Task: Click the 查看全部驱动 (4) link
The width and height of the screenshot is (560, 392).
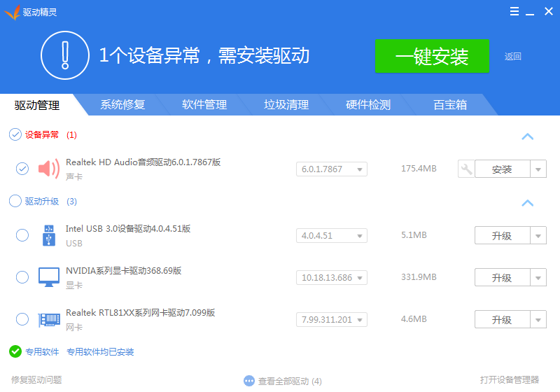Action: click(x=290, y=381)
